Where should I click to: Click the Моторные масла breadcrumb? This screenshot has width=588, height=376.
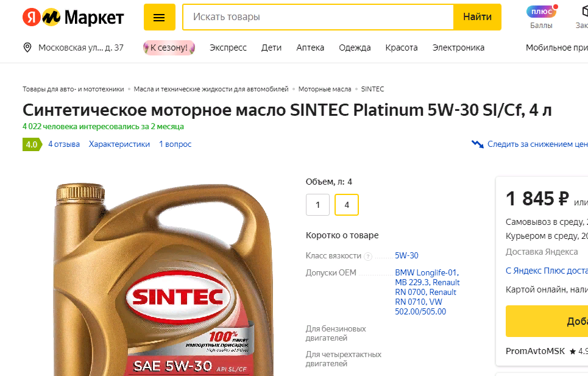325,89
